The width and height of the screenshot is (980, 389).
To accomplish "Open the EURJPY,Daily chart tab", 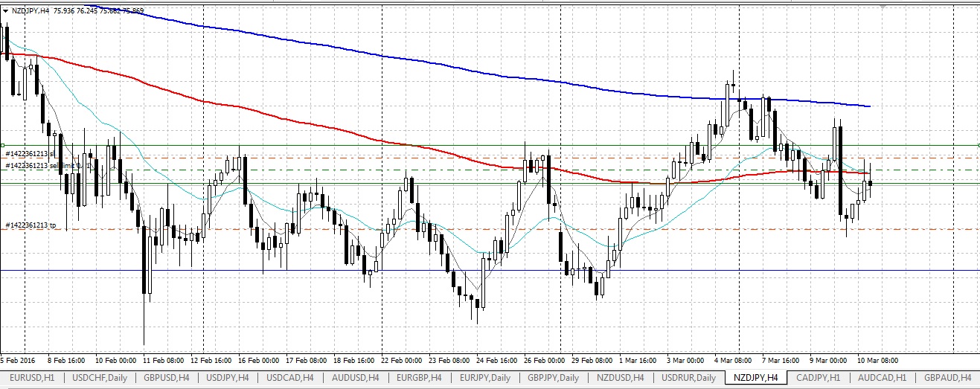I will 485,378.
